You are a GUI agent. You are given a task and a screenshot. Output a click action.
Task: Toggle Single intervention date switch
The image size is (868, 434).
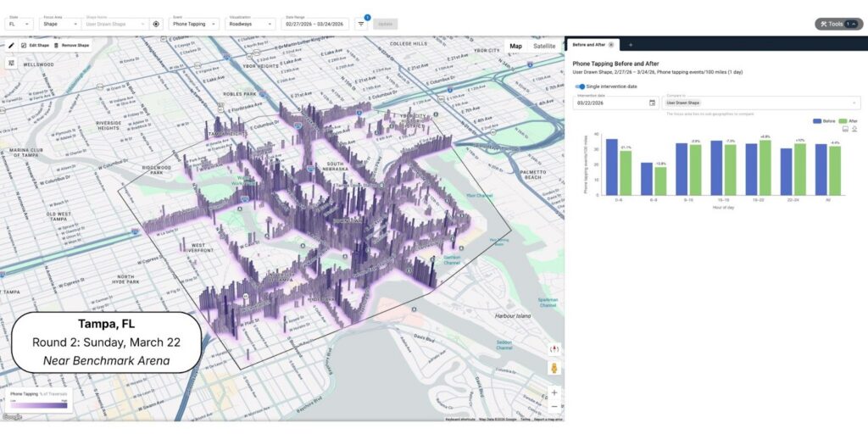click(x=580, y=86)
